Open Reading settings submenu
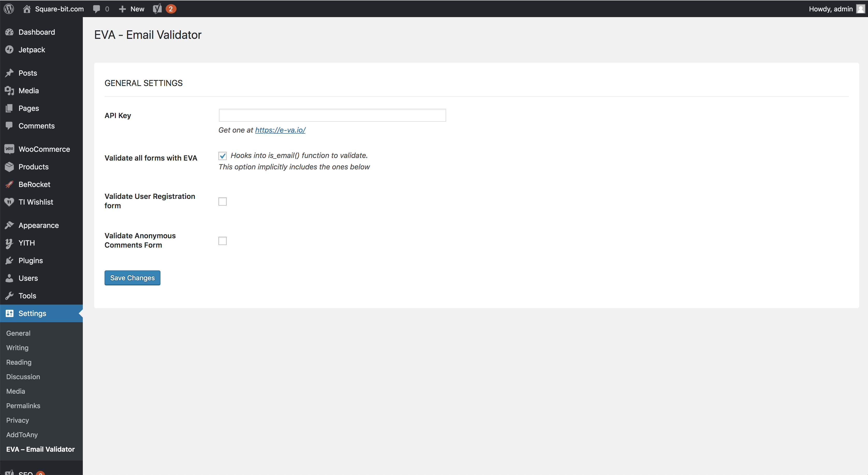The width and height of the screenshot is (868, 475). tap(19, 362)
